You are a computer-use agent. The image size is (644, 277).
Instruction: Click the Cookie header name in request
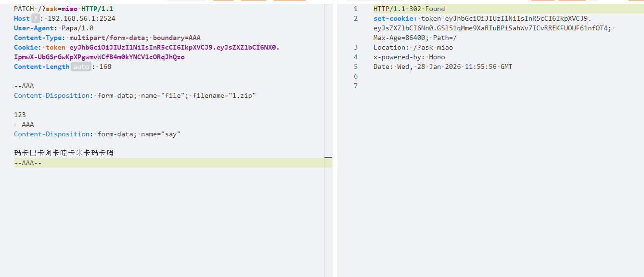pos(26,47)
